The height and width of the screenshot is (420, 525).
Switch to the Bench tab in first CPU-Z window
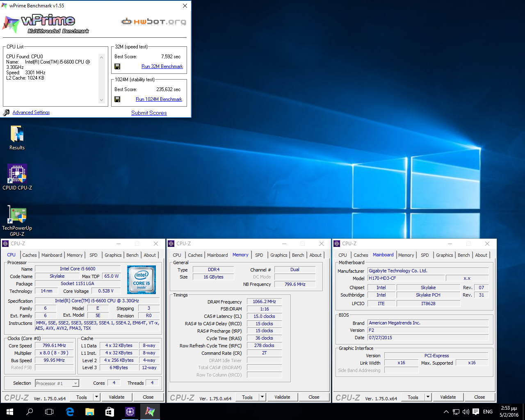[132, 255]
